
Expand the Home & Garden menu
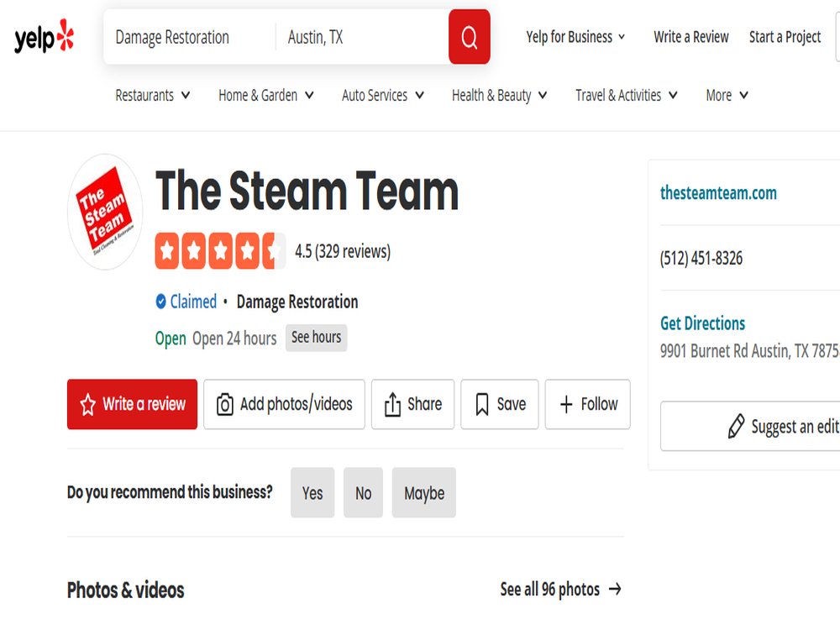[266, 96]
